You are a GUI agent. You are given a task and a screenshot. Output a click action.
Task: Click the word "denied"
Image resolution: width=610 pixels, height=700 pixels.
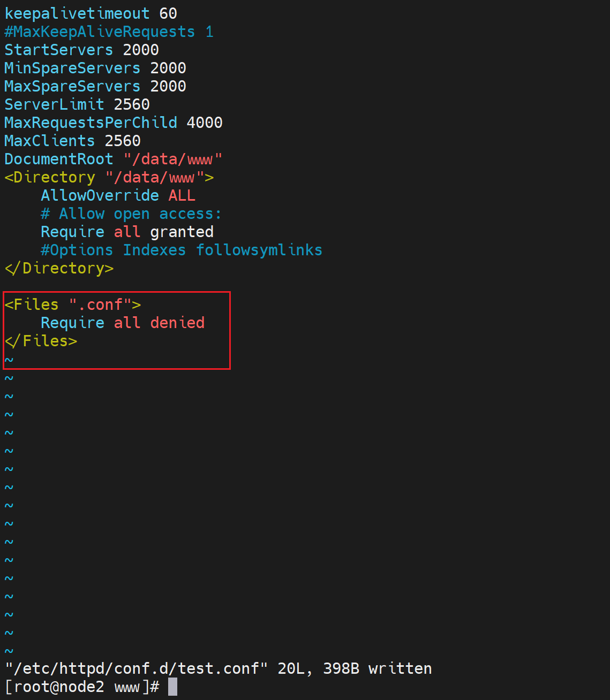177,323
